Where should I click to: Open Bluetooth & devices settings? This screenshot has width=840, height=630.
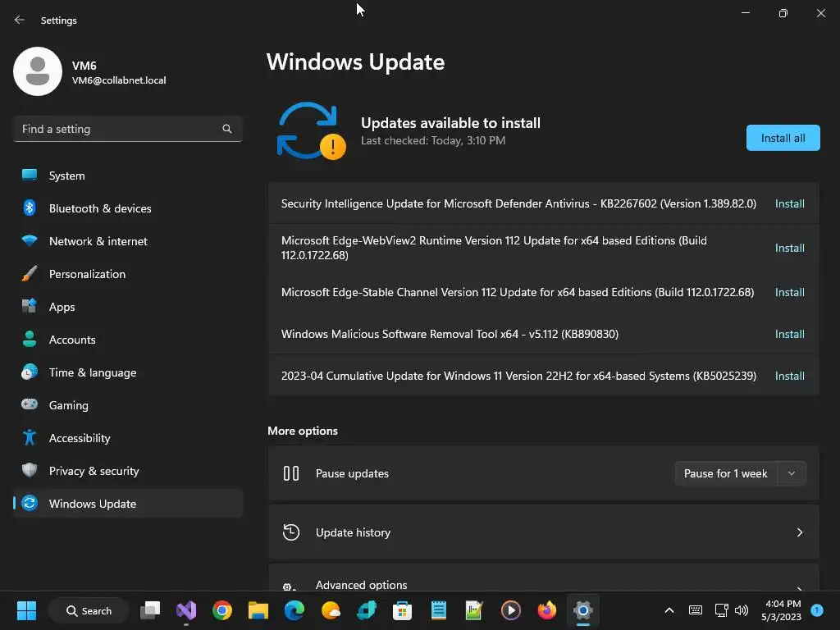pyautogui.click(x=127, y=208)
